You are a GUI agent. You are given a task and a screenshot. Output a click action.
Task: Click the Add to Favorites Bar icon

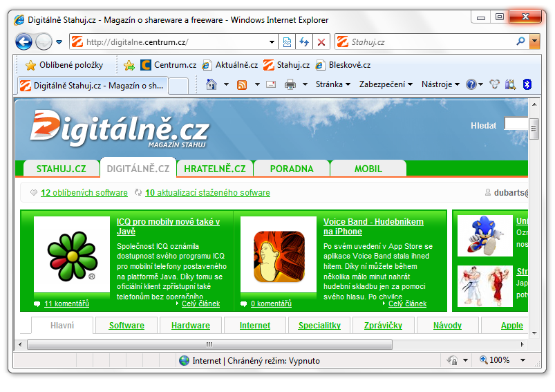coord(129,65)
